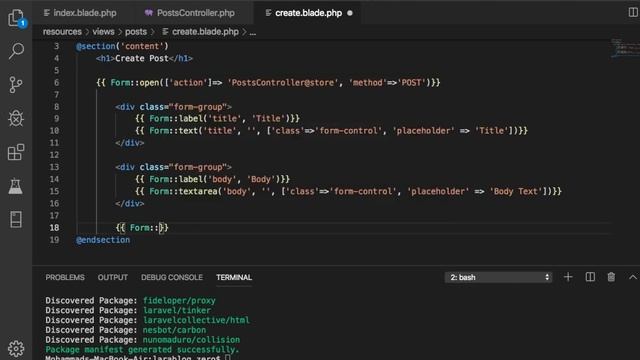The height and width of the screenshot is (360, 640).
Task: Click 'posts' in the breadcrumb
Action: tap(136, 32)
